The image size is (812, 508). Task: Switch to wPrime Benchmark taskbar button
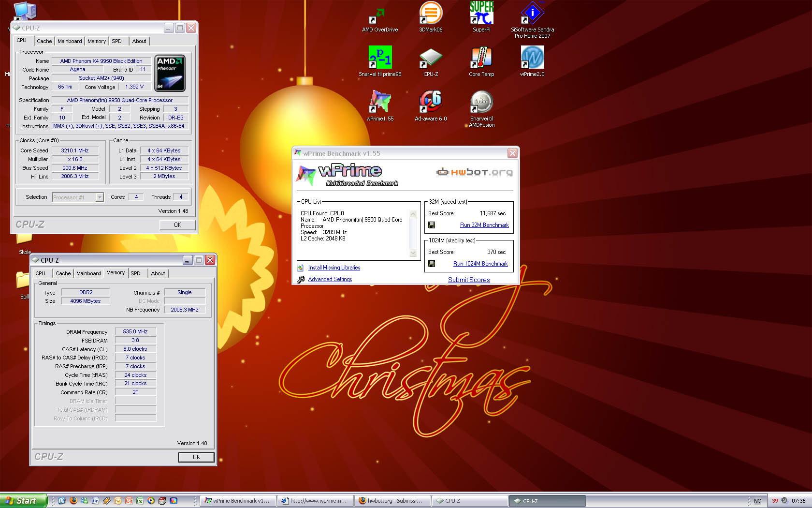point(238,501)
